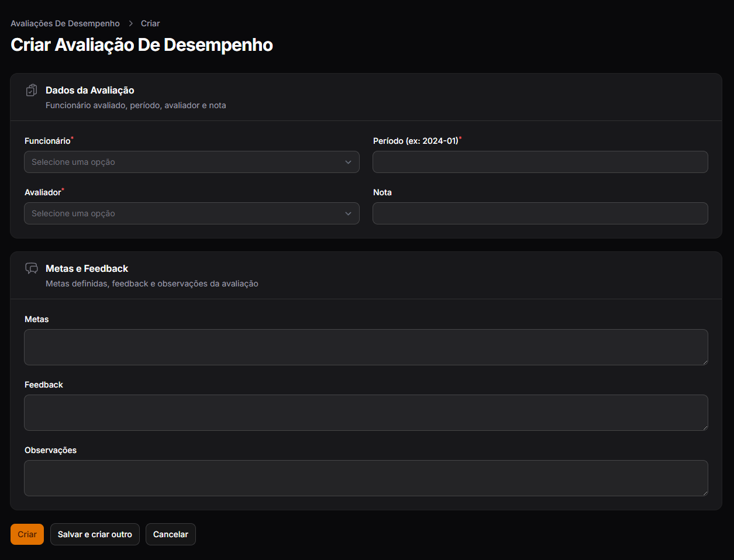Open the Avaliador dropdown
Image resolution: width=734 pixels, height=560 pixels.
tap(192, 213)
